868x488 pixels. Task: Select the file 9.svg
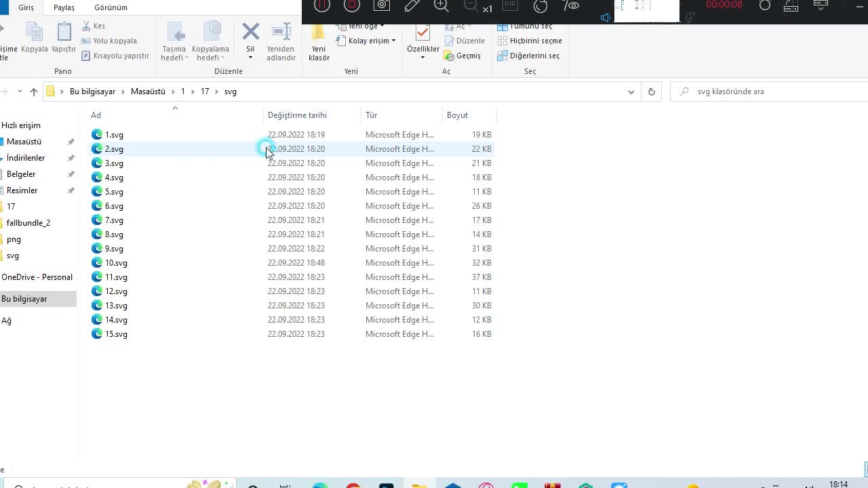114,249
